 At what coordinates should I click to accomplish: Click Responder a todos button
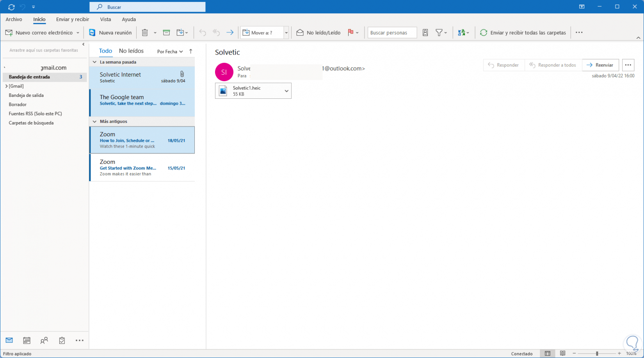click(x=553, y=65)
